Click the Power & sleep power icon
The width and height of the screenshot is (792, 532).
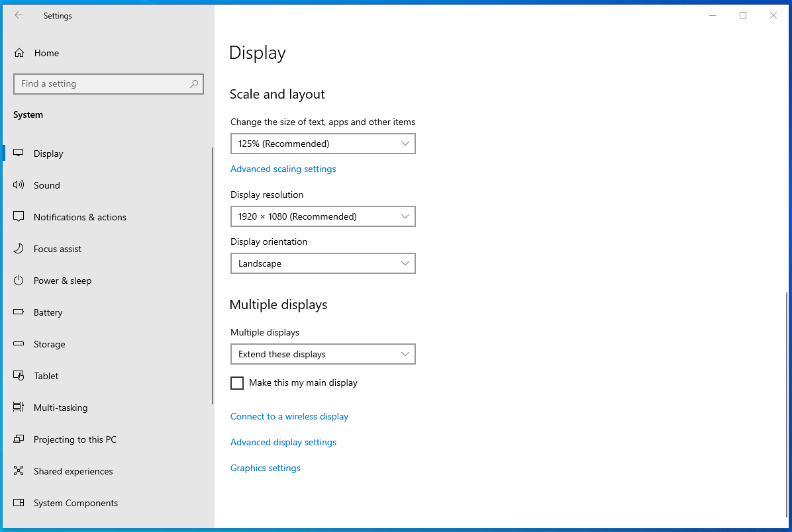(x=19, y=280)
